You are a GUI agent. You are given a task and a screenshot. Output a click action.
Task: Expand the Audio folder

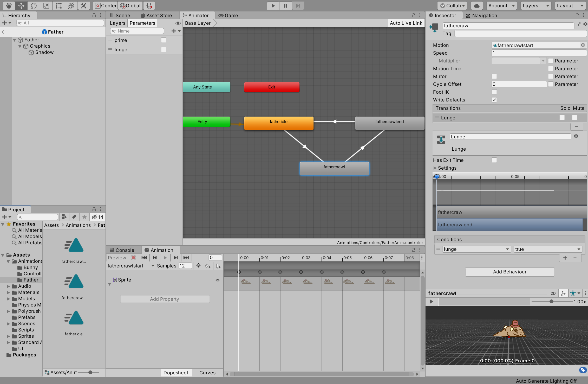coord(8,286)
